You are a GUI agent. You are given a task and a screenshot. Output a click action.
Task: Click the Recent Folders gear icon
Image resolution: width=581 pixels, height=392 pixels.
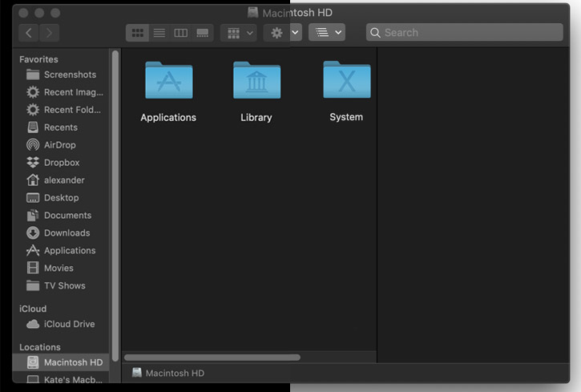click(x=33, y=110)
